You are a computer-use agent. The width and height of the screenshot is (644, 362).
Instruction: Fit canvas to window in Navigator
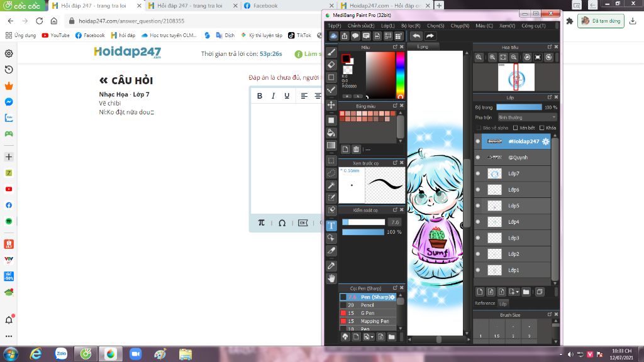(503, 57)
